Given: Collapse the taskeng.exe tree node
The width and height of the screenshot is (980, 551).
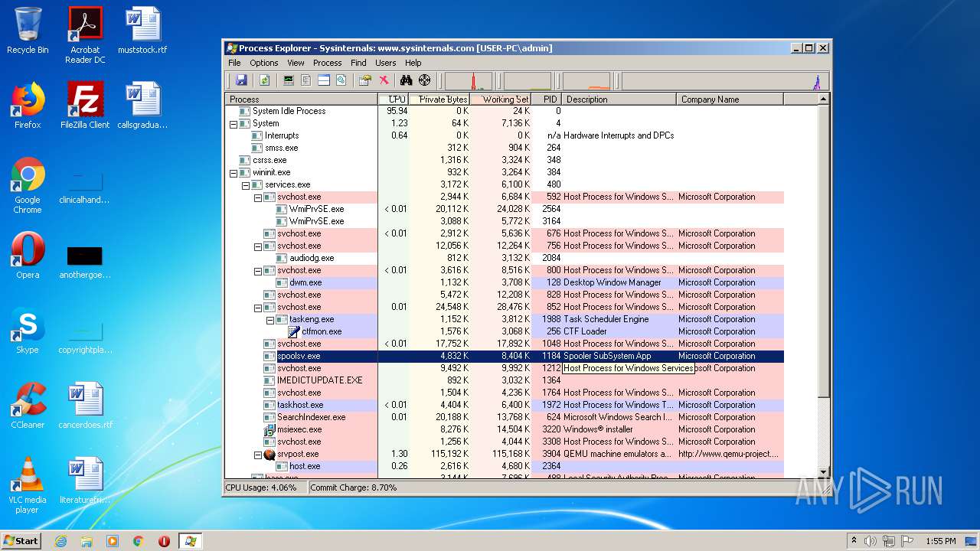Looking at the screenshot, I should tap(270, 319).
